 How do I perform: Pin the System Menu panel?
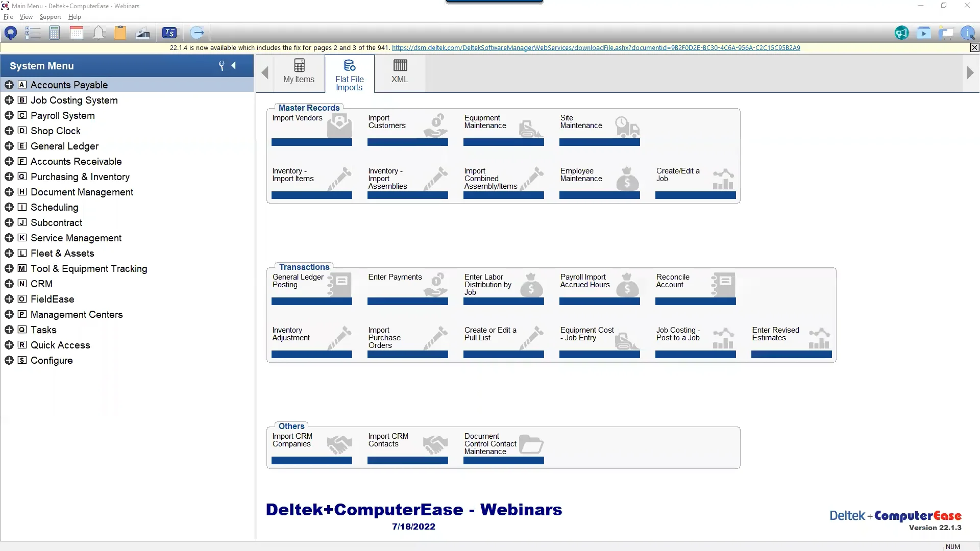[222, 65]
